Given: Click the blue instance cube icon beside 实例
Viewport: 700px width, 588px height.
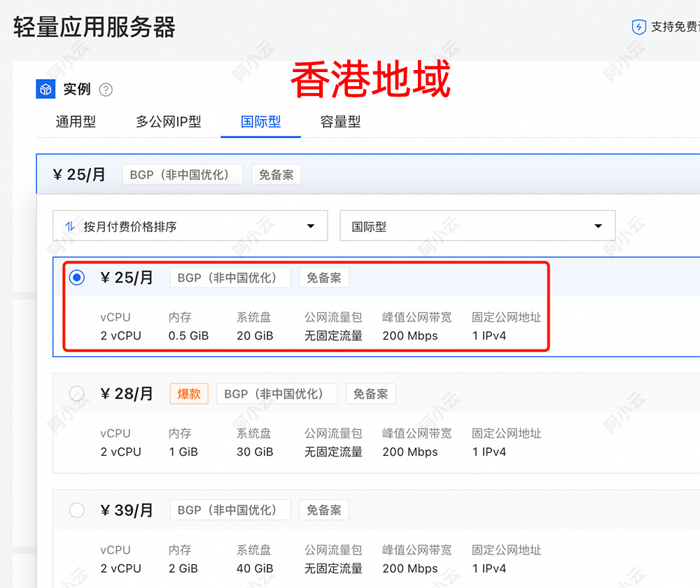Looking at the screenshot, I should coord(45,89).
